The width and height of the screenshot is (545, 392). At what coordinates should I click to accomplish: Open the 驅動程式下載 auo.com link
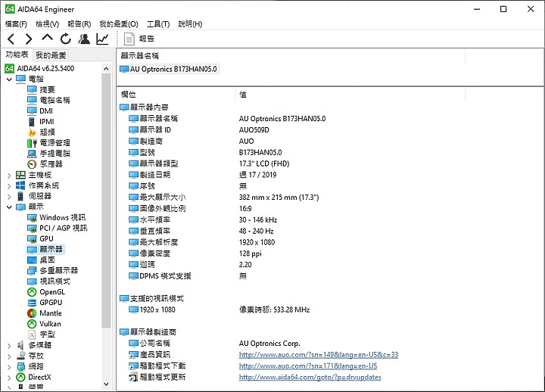coord(308,366)
